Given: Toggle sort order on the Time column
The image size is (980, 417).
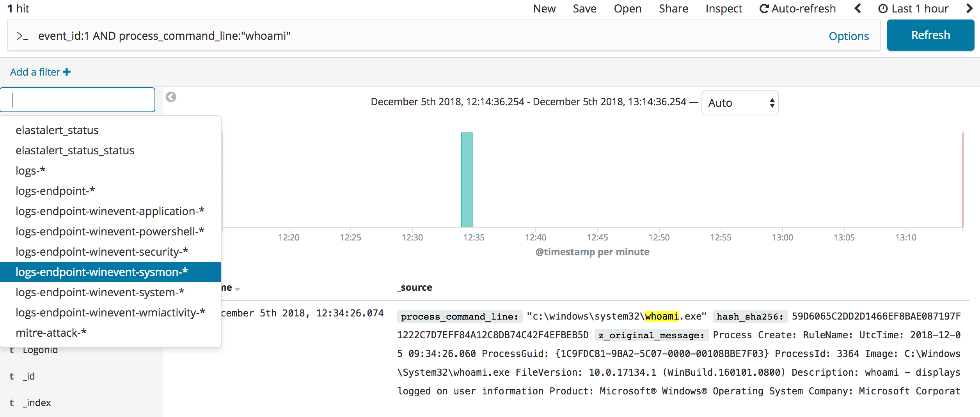Looking at the screenshot, I should [x=238, y=289].
